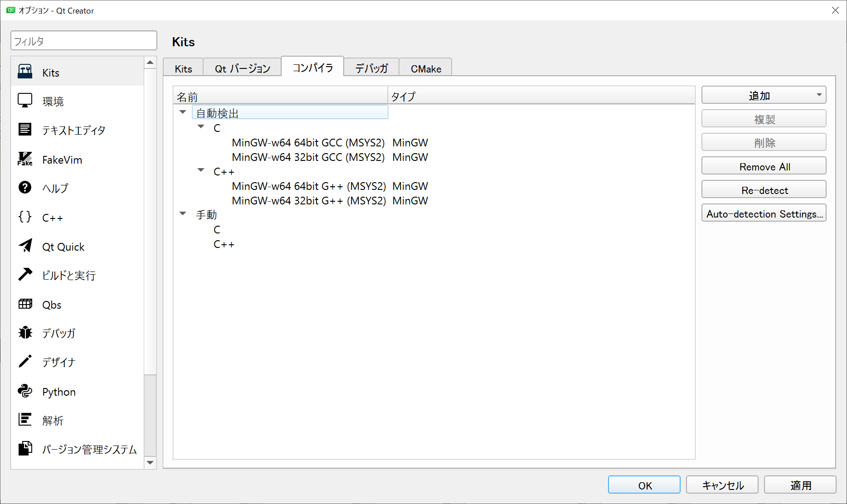Open the 環境 settings icon
Screen dimensions: 847x504
pyautogui.click(x=25, y=100)
